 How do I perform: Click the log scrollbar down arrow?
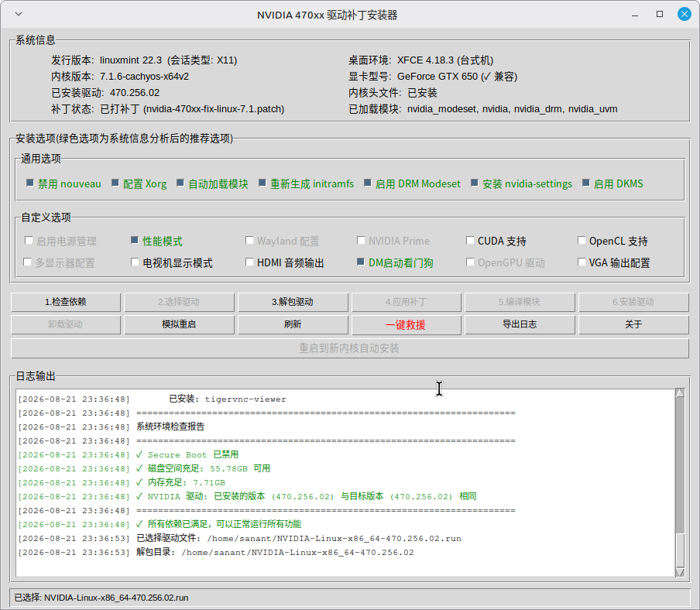[680, 572]
